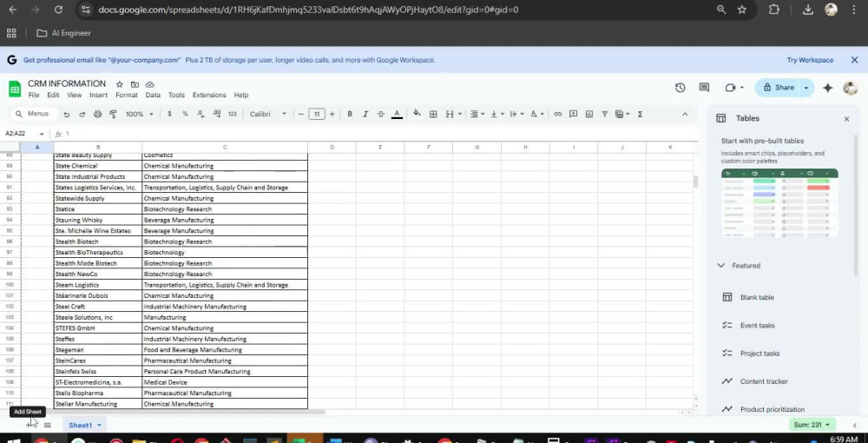Dismiss the Workspace promo banner
The image size is (868, 443).
point(854,60)
